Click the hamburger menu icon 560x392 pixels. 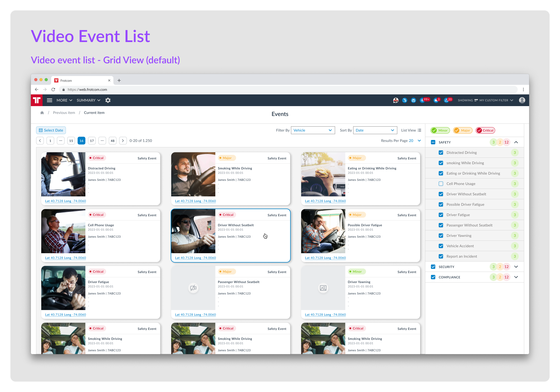[50, 100]
